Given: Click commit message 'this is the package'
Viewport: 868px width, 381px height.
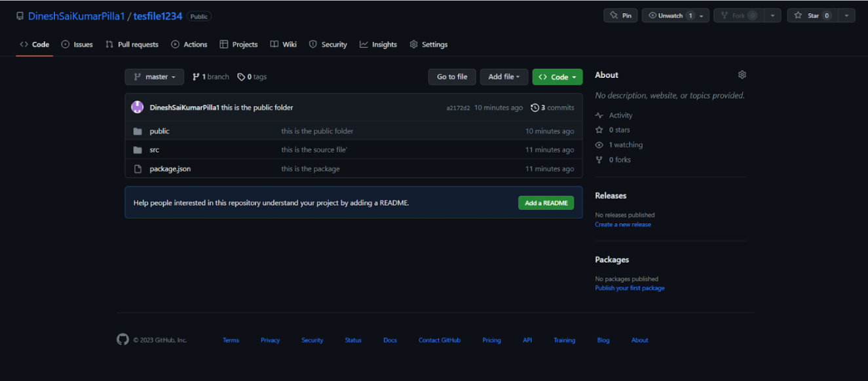Looking at the screenshot, I should (311, 169).
